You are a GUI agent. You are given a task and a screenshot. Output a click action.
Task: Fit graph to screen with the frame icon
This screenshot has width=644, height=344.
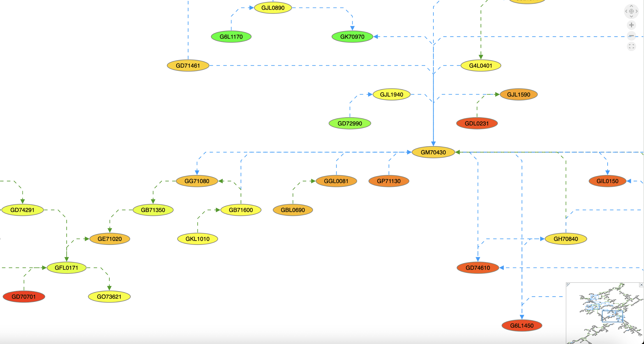click(631, 46)
